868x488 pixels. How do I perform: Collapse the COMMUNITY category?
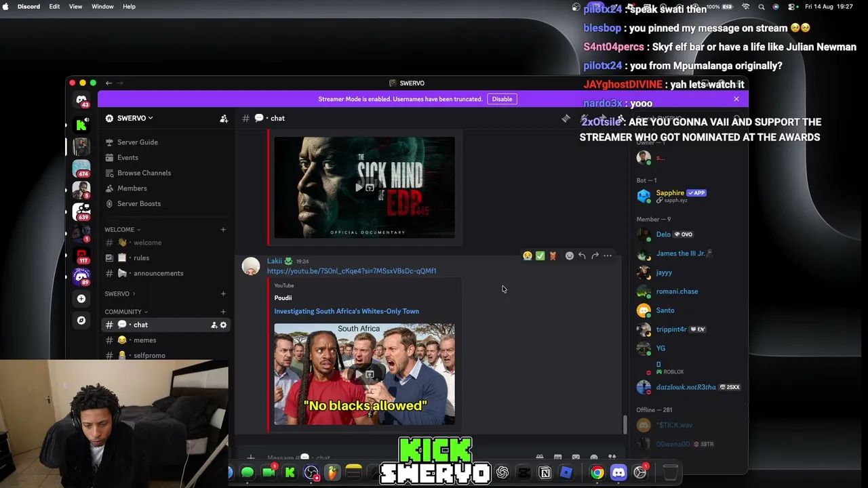click(126, 312)
